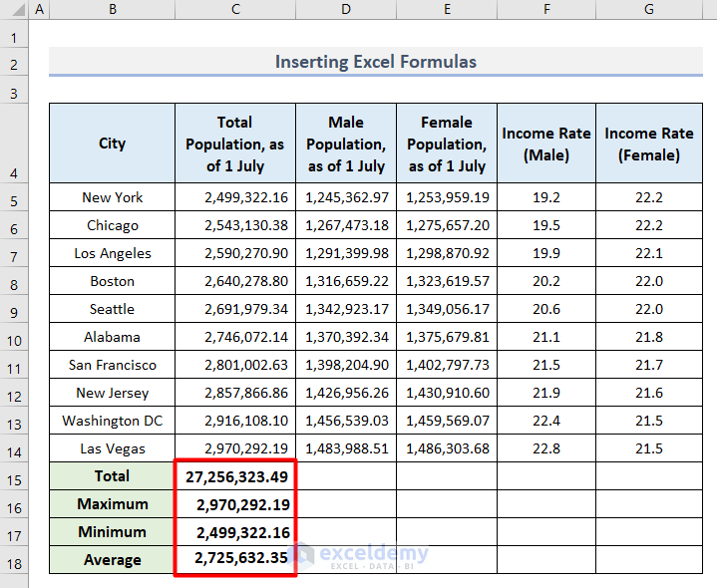Screen dimensions: 717x588
Task: Select the Maximum value cell 2,970,292.19 in row 16
Action: click(235, 504)
